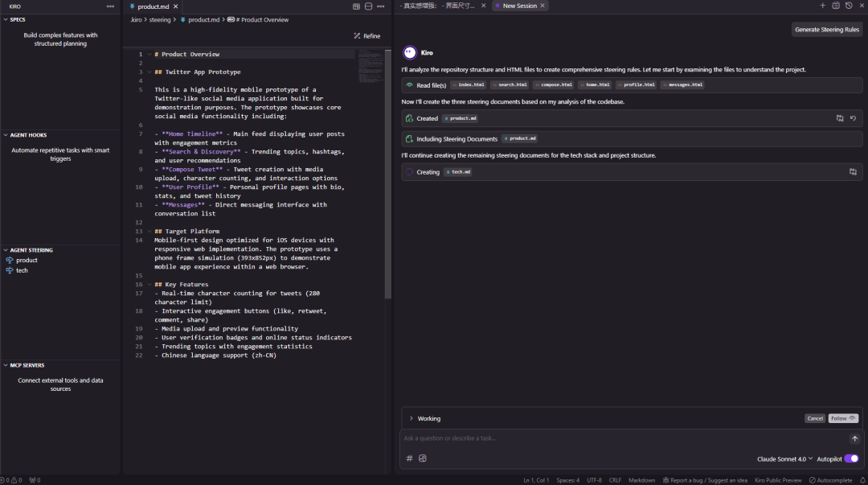Close the product.md tab

click(175, 6)
